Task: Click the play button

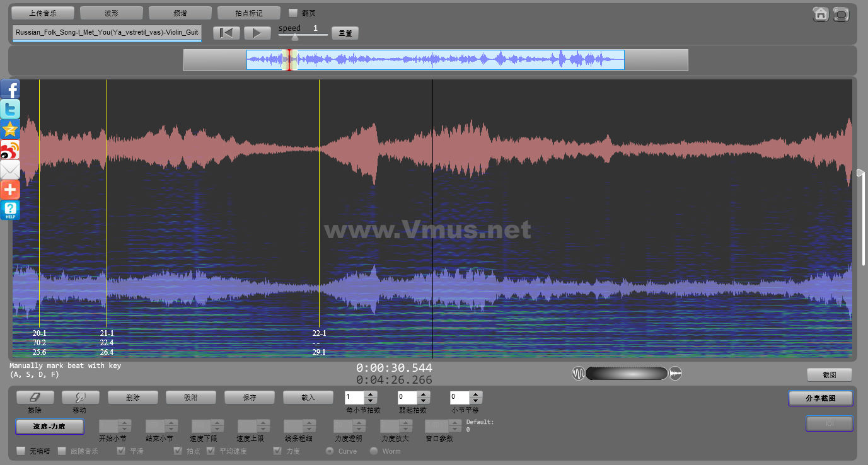Action: tap(257, 33)
